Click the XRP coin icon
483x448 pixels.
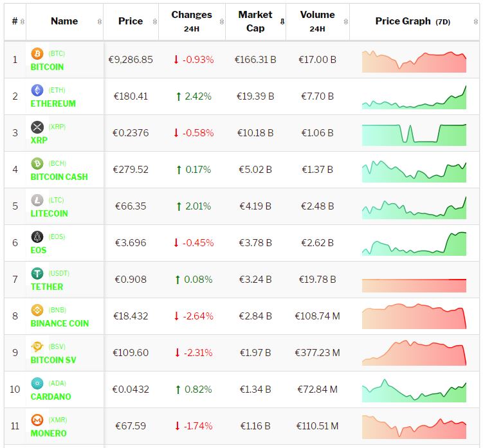coord(37,127)
